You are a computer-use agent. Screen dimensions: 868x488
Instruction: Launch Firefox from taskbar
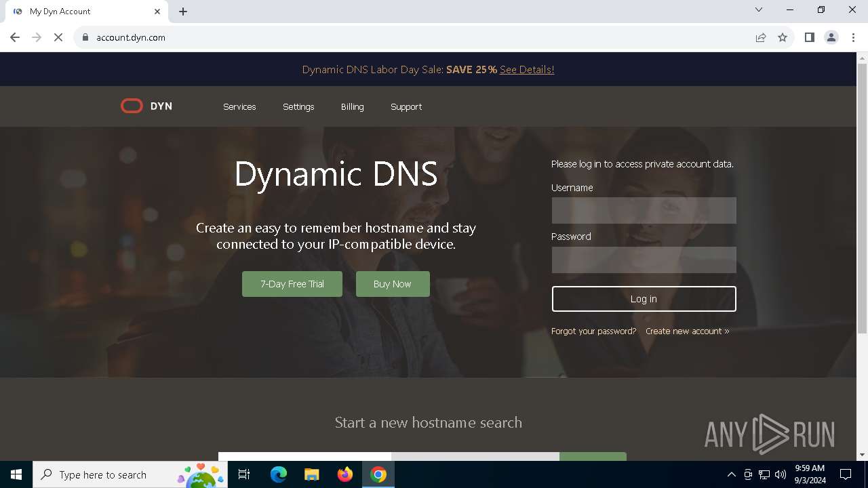pos(344,474)
